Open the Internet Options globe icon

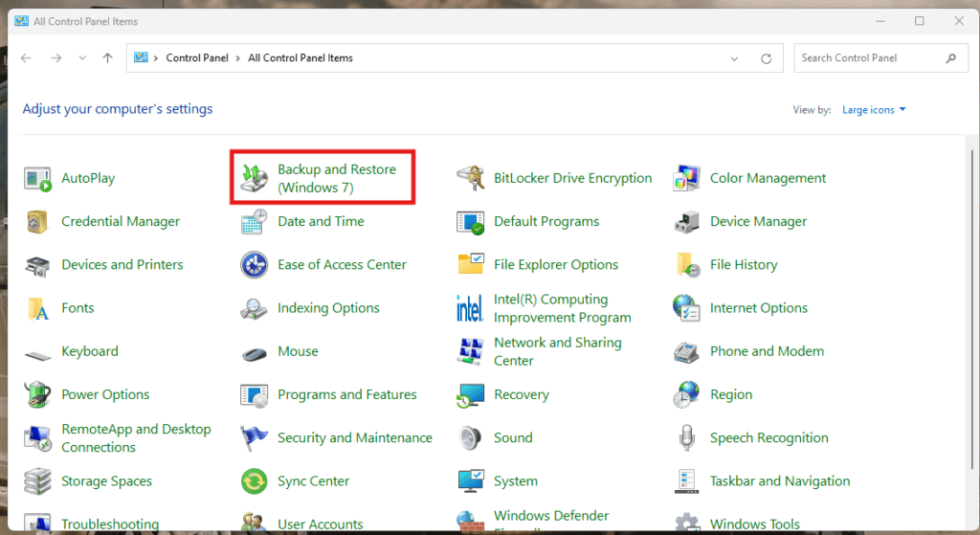686,307
